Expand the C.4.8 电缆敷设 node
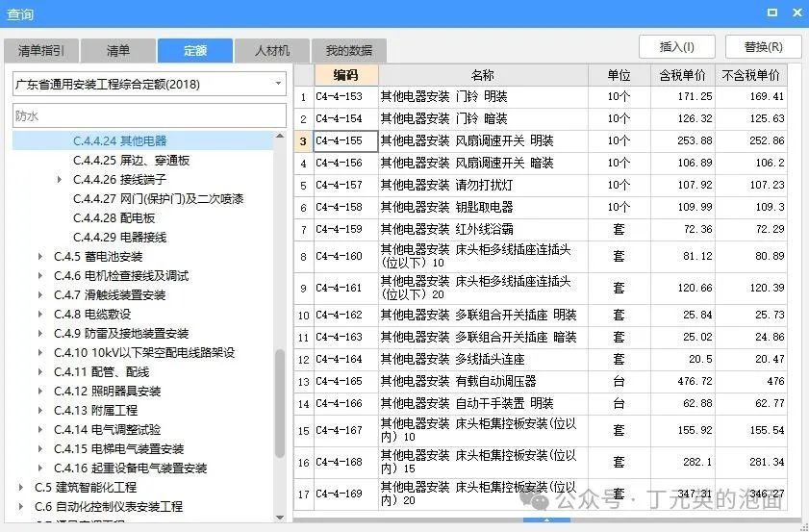This screenshot has width=809, height=532. (x=40, y=314)
